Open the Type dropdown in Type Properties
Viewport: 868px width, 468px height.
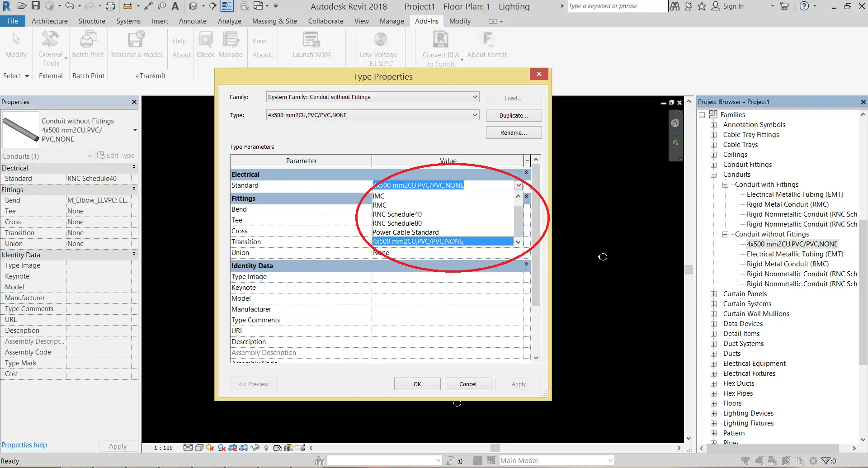pyautogui.click(x=475, y=115)
